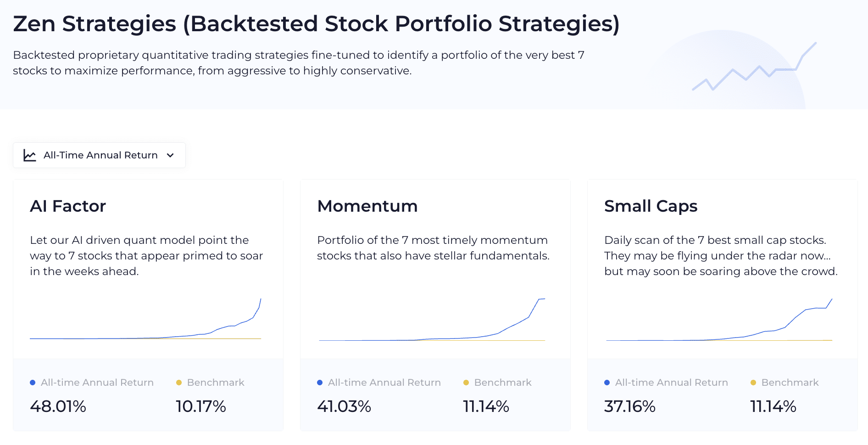868x445 pixels.
Task: Click the Zen Strategies page heading
Action: pyautogui.click(x=317, y=24)
